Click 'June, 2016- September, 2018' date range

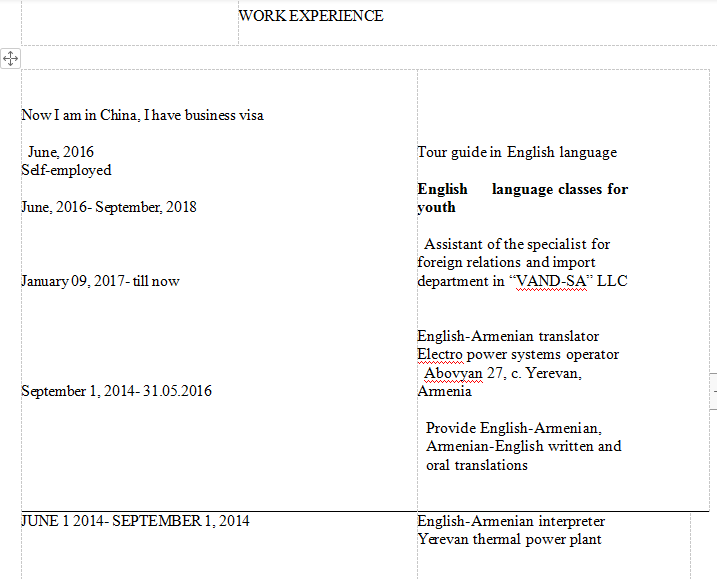click(109, 207)
